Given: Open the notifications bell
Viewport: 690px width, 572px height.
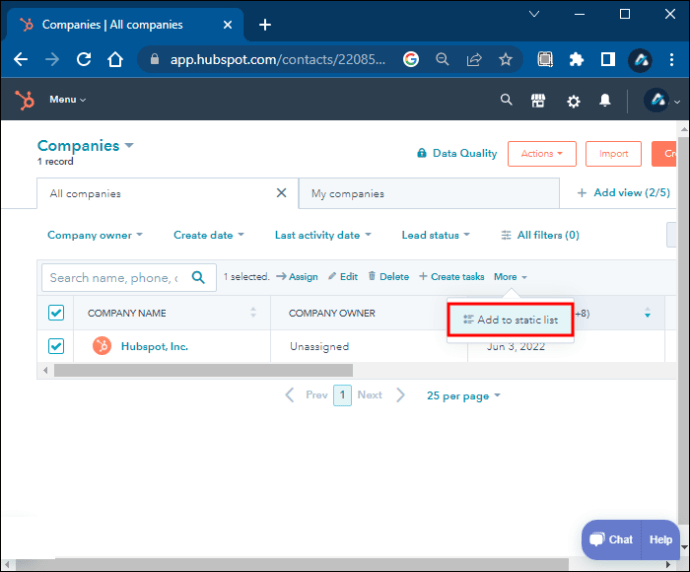Looking at the screenshot, I should point(606,101).
